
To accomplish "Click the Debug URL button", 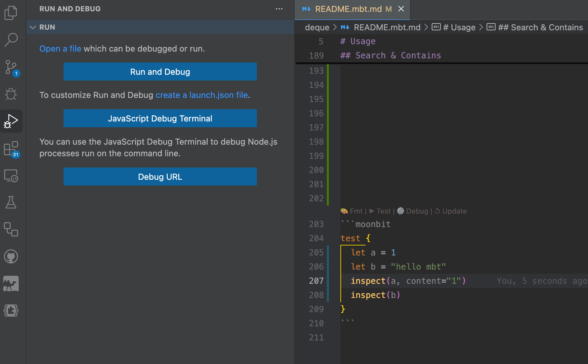I will (x=160, y=177).
